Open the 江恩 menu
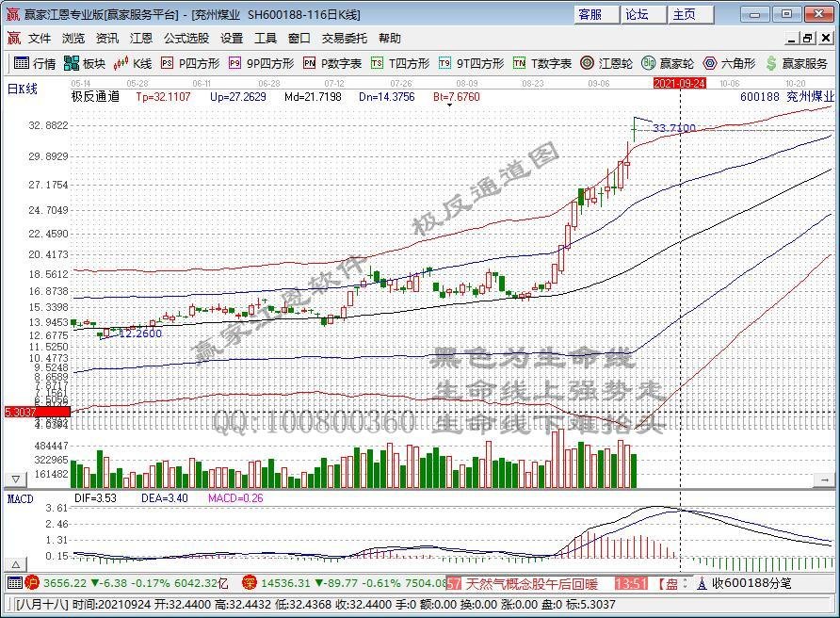 [x=139, y=39]
